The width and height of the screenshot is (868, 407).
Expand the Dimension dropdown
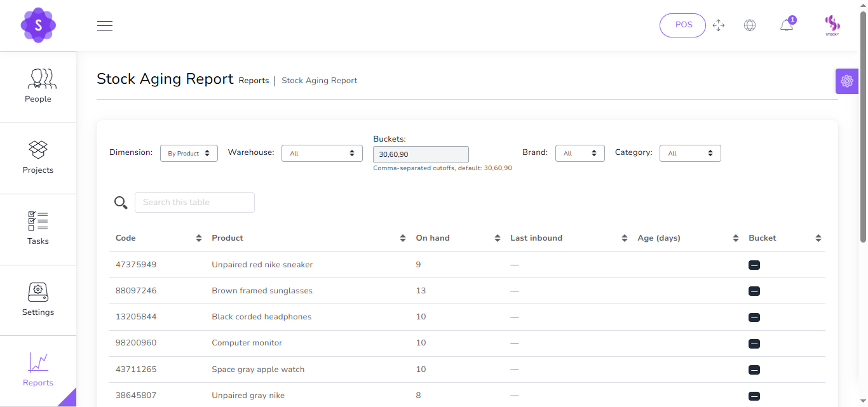(x=189, y=153)
